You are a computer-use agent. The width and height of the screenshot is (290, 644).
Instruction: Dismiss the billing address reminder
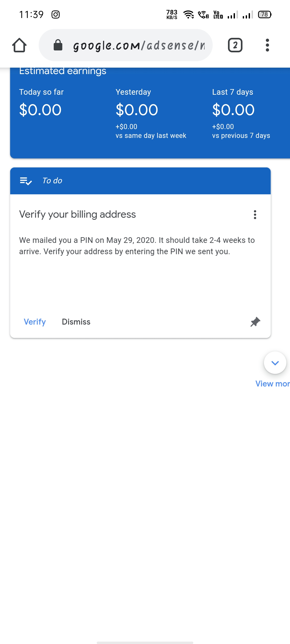(x=76, y=322)
